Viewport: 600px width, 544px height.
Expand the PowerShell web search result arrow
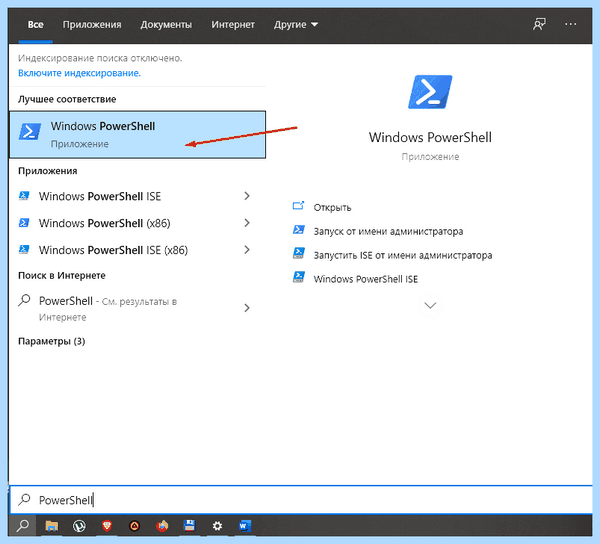point(247,308)
